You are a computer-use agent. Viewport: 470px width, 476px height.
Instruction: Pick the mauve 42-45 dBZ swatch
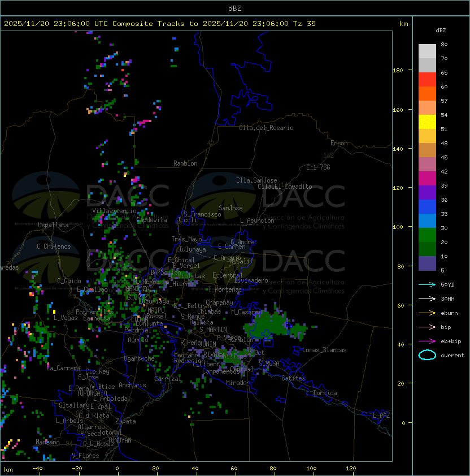(x=427, y=165)
